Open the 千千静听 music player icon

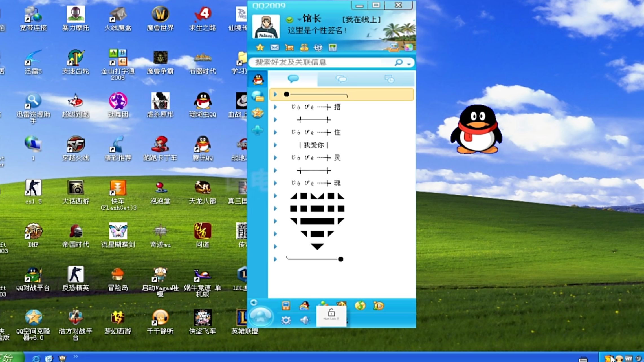click(x=160, y=322)
